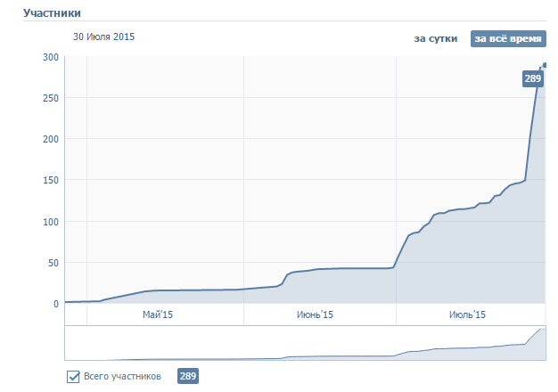Screen dimensions: 558x392
Task: Click the data point at the chart peak
Action: click(x=545, y=65)
